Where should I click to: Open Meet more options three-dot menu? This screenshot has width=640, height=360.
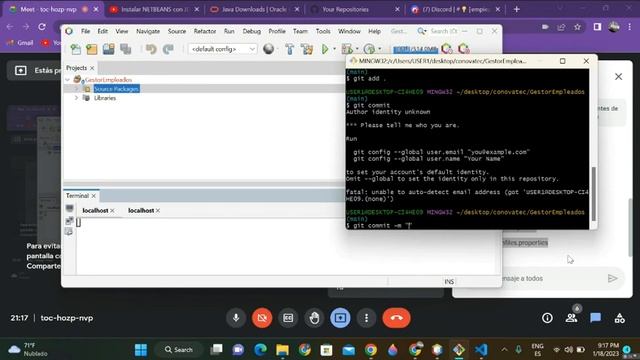[x=367, y=318]
